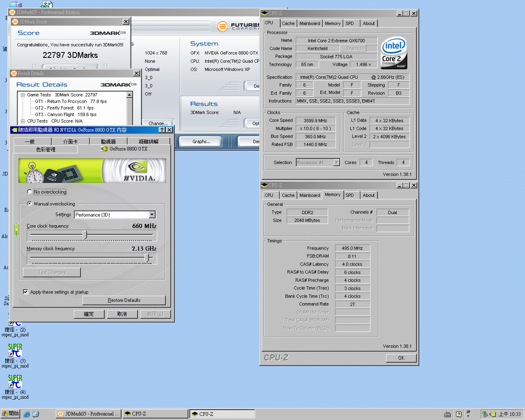Click the chip icon in the lower CPU-Z title bar
525x420 pixels.
(265, 185)
